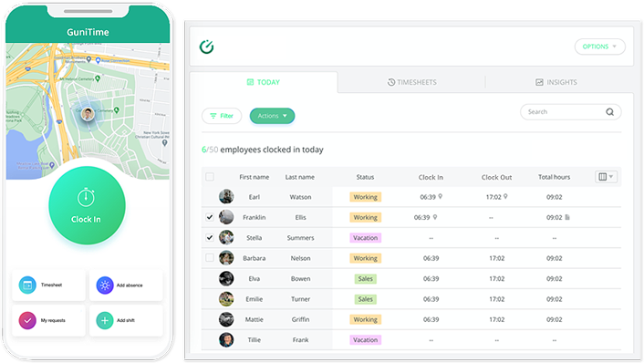
Task: Tap the Add absence sun icon
Action: [x=105, y=285]
